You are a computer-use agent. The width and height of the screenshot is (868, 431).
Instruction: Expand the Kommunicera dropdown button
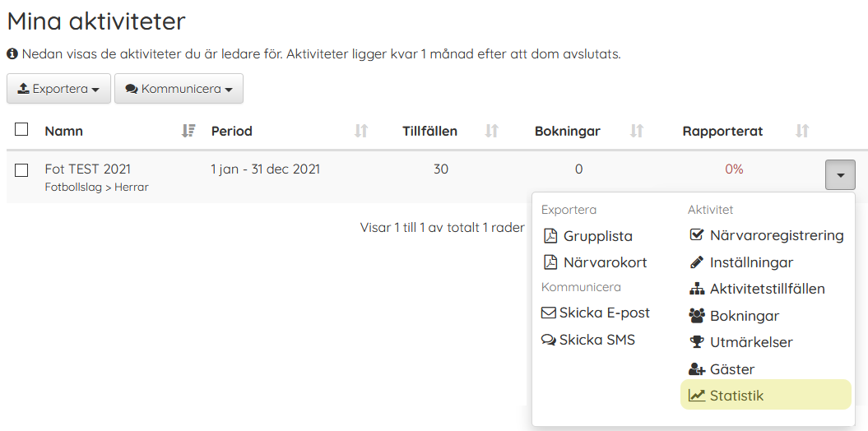click(179, 89)
